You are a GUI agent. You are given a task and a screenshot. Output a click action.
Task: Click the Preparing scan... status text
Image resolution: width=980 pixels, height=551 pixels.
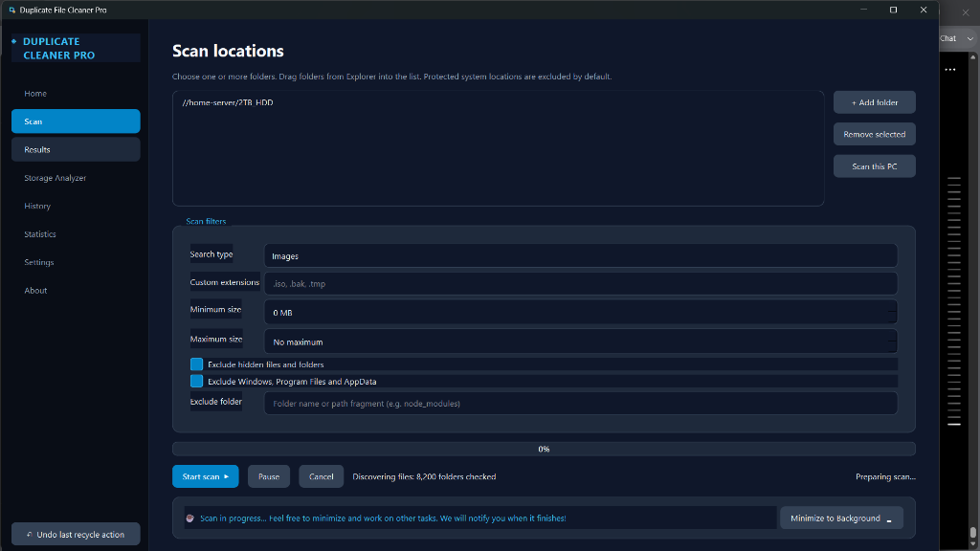885,476
